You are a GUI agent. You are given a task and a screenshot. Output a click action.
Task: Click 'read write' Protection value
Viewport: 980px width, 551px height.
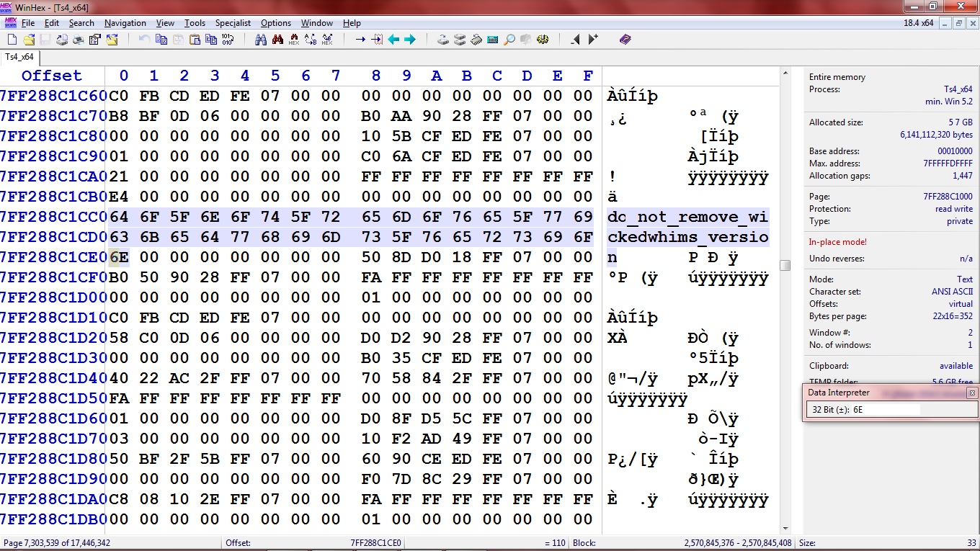click(x=954, y=209)
